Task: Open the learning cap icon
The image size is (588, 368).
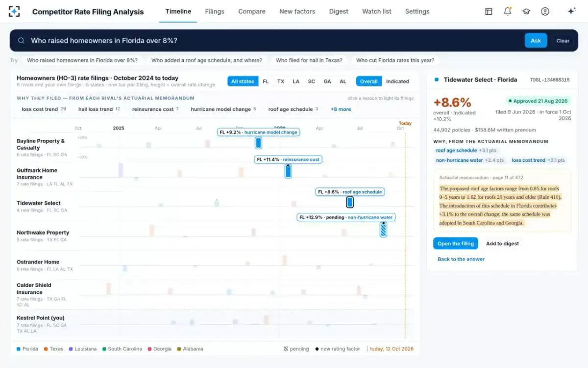Action: click(x=526, y=11)
